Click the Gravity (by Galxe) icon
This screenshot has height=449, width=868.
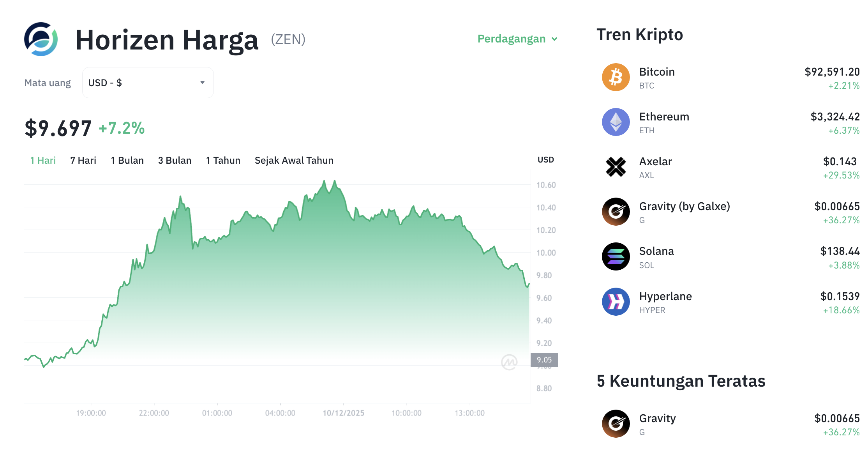[616, 212]
